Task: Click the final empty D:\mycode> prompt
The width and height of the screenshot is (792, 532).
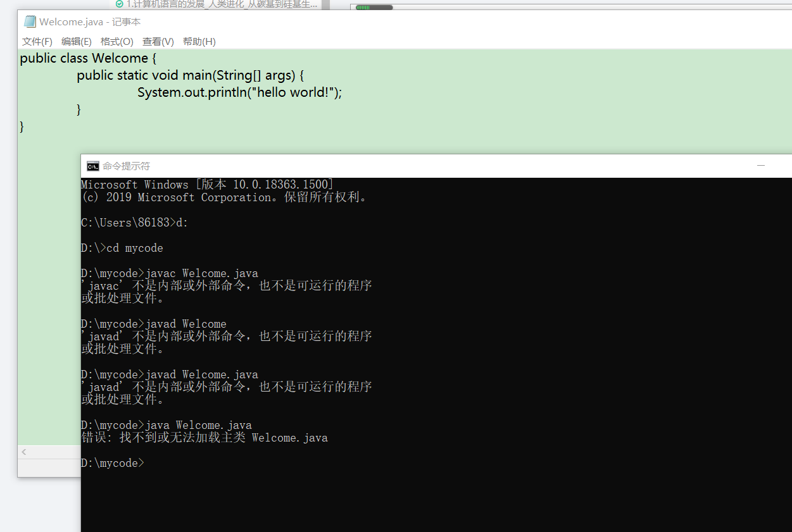Action: click(x=113, y=463)
